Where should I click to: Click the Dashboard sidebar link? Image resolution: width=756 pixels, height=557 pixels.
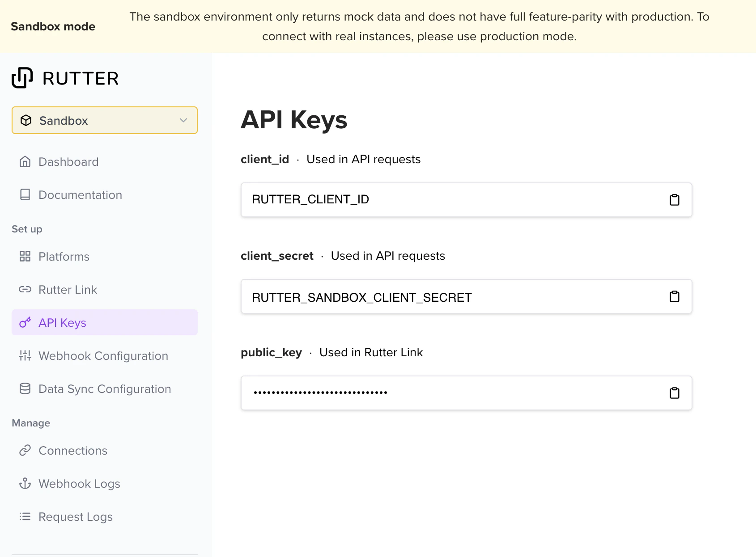[68, 161]
